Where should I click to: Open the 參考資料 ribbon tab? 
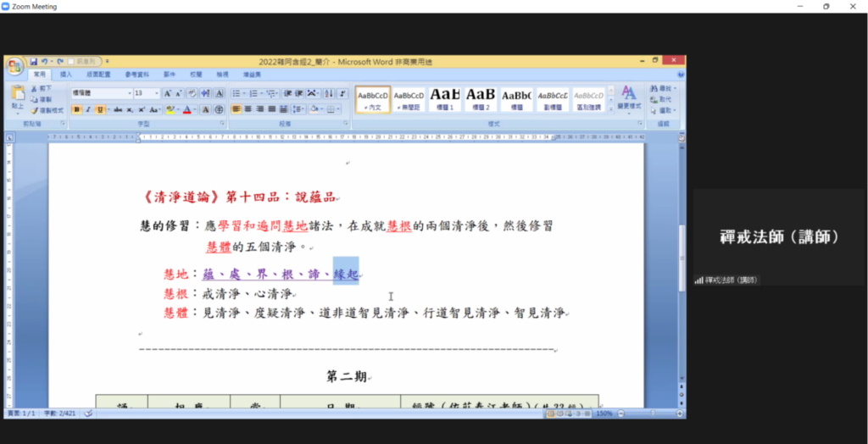point(136,75)
